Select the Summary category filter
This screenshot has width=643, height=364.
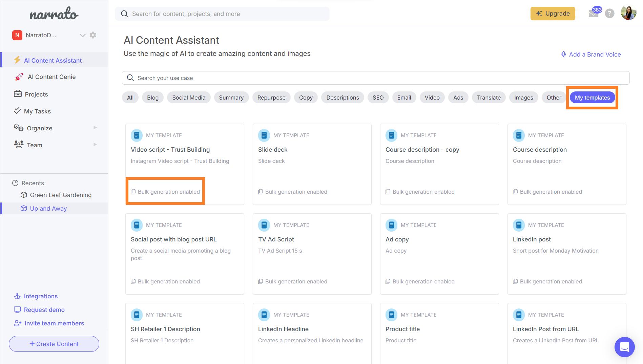(231, 98)
